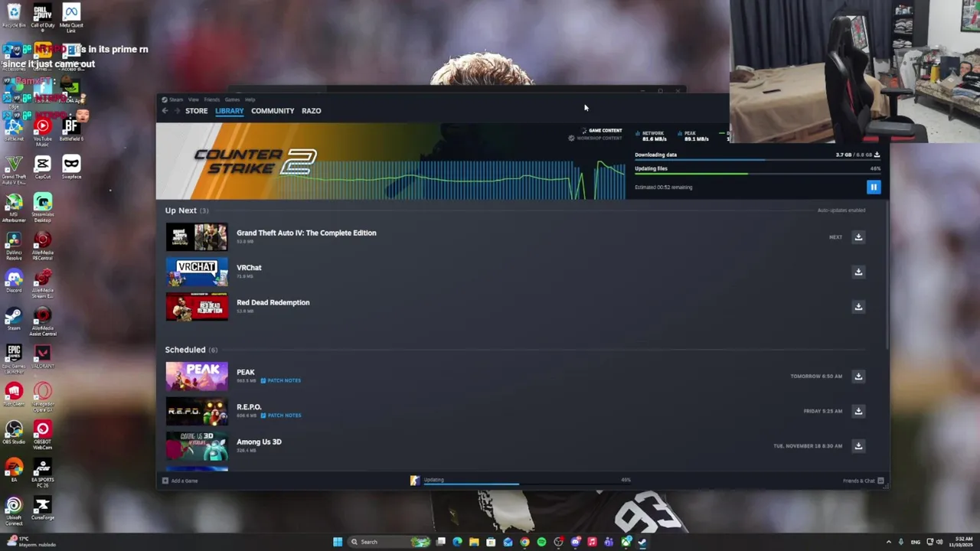Click Updating files progress bar
980x551 pixels.
(757, 174)
